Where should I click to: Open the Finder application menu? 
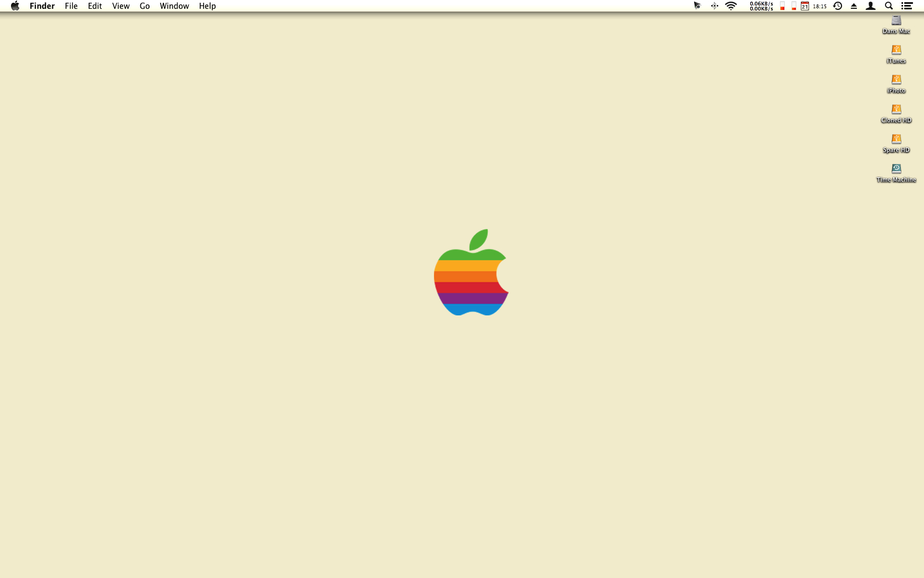(x=42, y=6)
